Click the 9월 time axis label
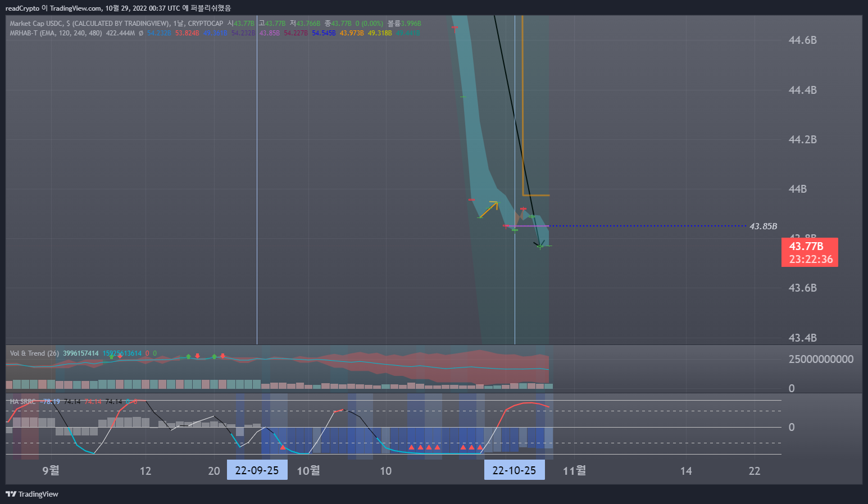 coord(51,470)
